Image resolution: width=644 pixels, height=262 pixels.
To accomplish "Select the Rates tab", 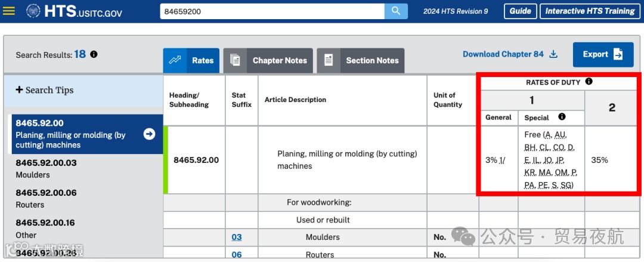I will click(x=191, y=60).
